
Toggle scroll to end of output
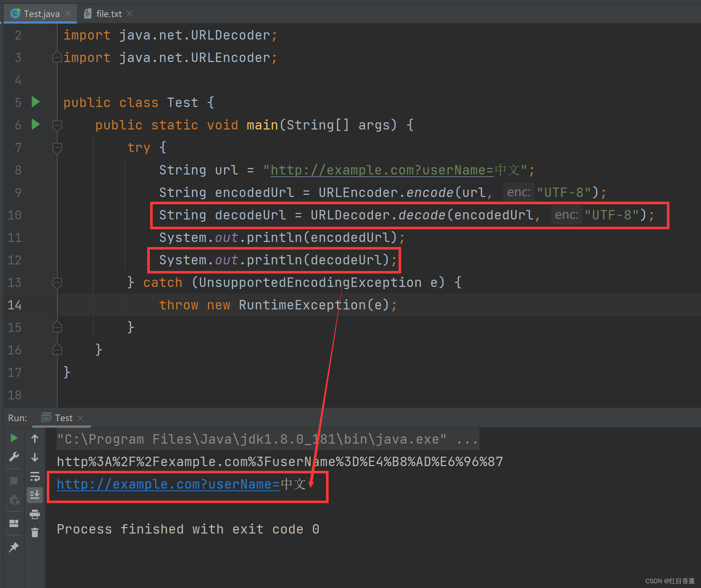click(35, 495)
